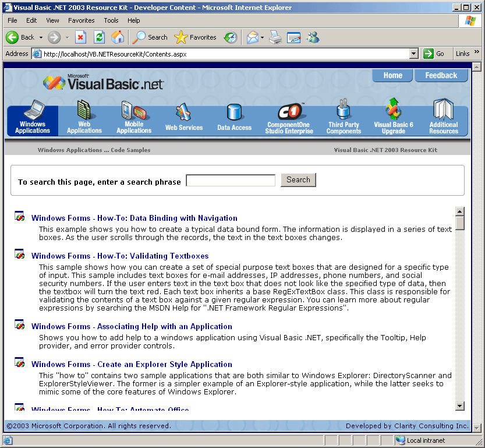Screen dimensions: 485x448
Task: Open the Favorites star in toolbar
Action: [195, 37]
